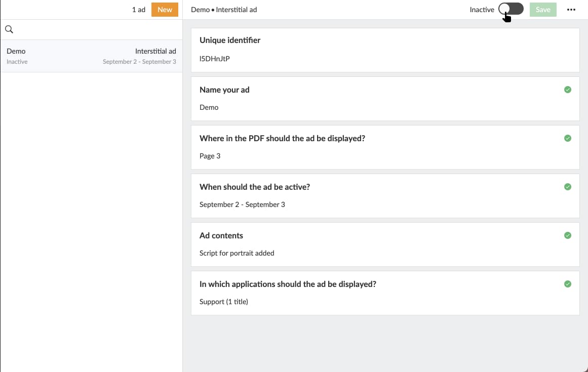Click green checkmark beside Name your ad
This screenshot has width=588, height=372.
click(567, 90)
